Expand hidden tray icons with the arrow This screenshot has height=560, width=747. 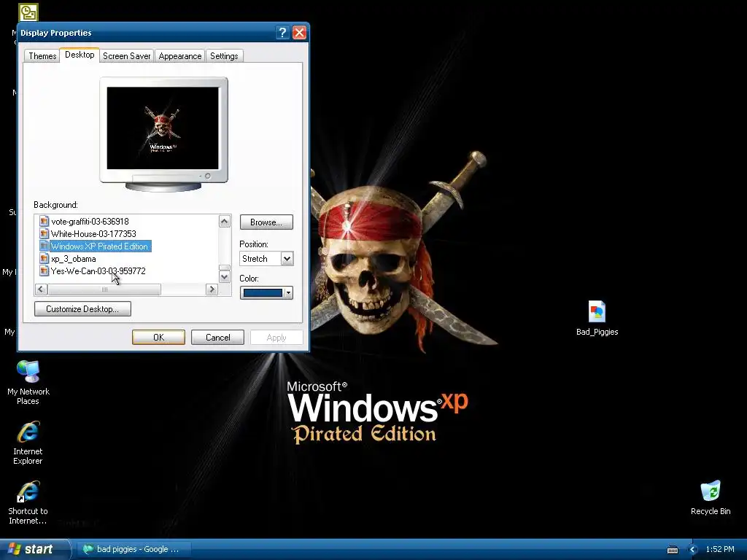(693, 550)
